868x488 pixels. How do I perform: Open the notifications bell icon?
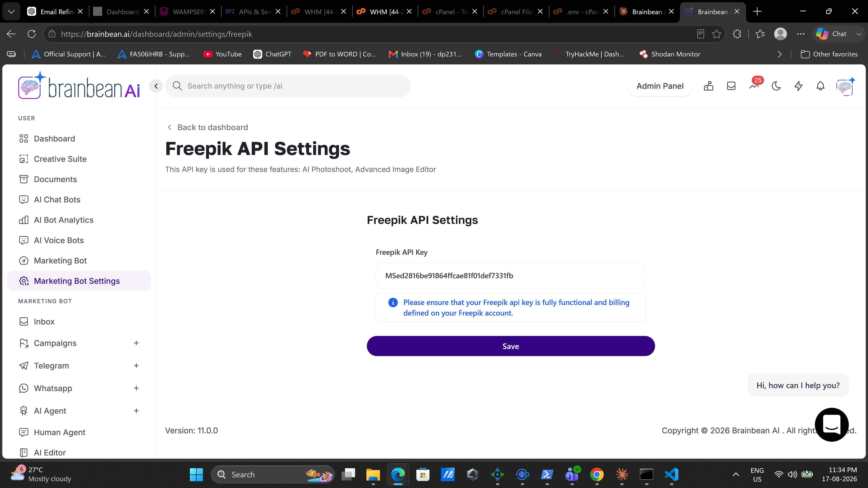click(x=821, y=86)
